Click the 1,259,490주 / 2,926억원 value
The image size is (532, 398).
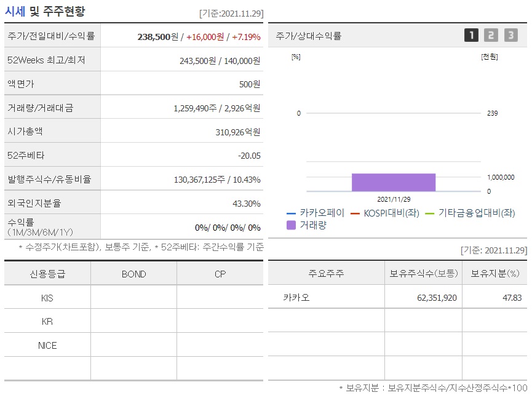click(217, 108)
